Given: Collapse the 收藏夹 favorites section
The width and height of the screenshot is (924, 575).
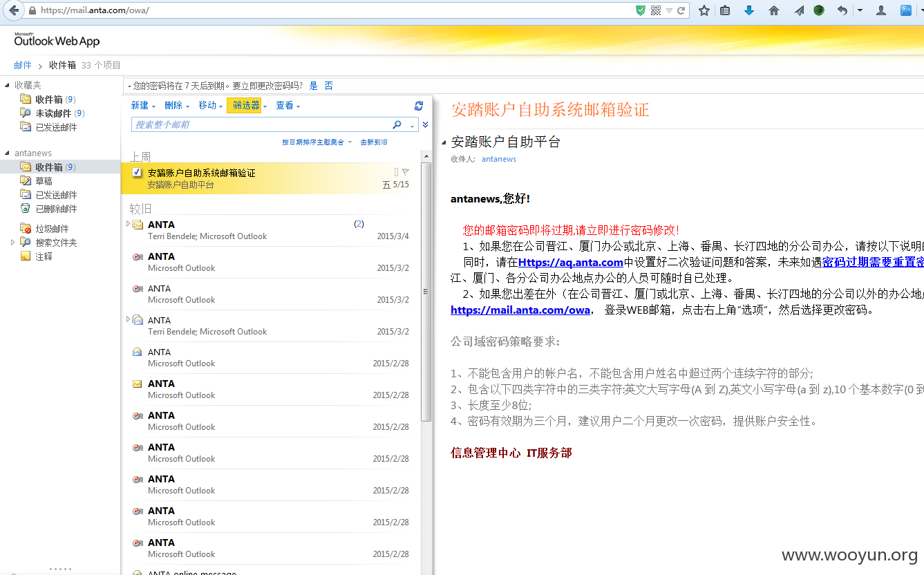Looking at the screenshot, I should 8,85.
